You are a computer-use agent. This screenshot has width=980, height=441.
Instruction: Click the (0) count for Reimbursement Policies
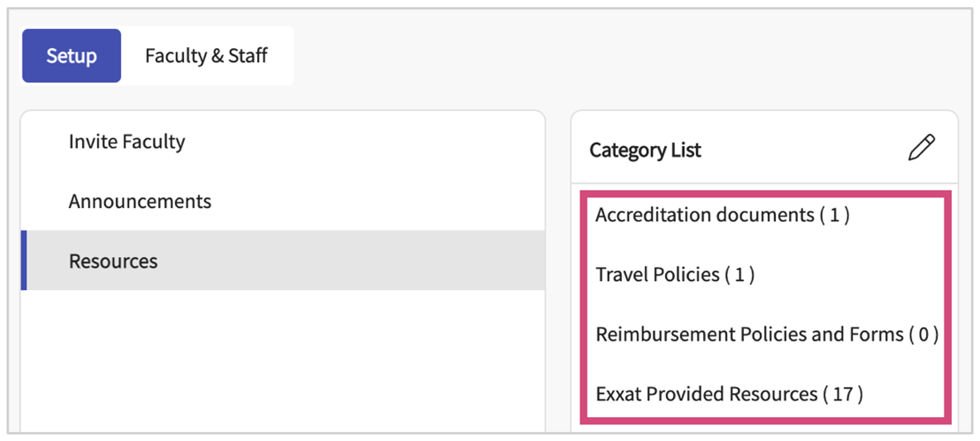923,335
